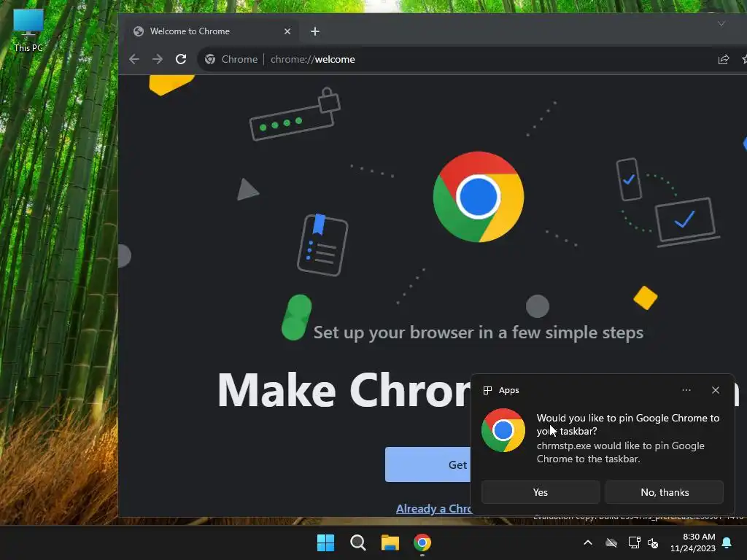Open the Windows Start menu
This screenshot has height=560, width=747.
[x=326, y=542]
